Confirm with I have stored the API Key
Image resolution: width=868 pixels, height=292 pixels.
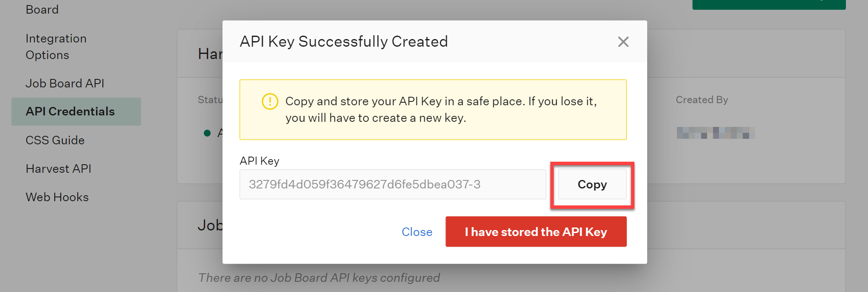(x=536, y=232)
